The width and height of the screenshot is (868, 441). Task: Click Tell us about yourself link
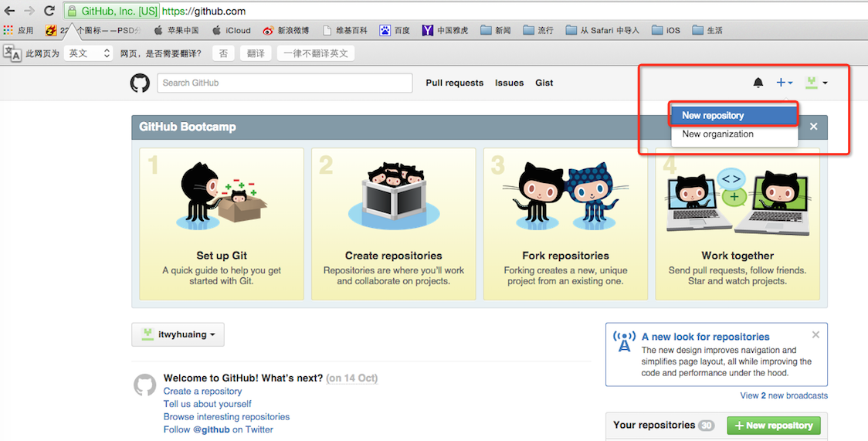(208, 404)
